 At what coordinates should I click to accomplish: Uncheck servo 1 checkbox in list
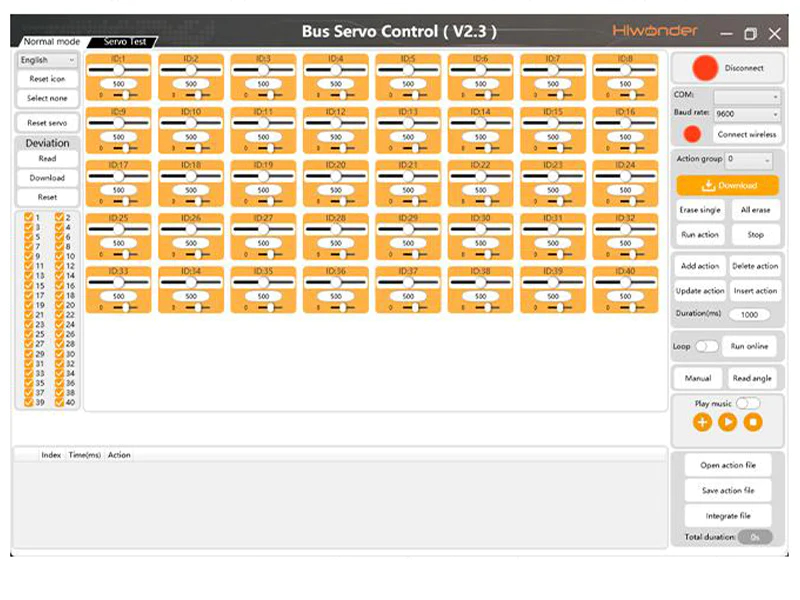(29, 217)
